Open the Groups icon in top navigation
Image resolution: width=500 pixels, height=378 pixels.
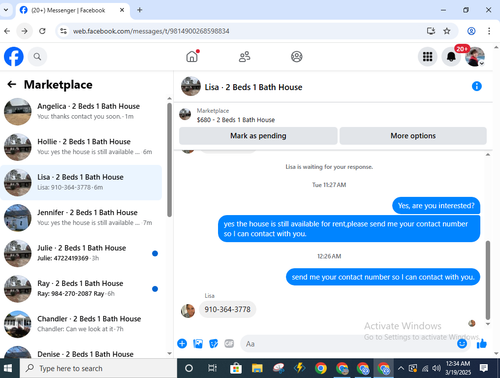click(x=296, y=56)
